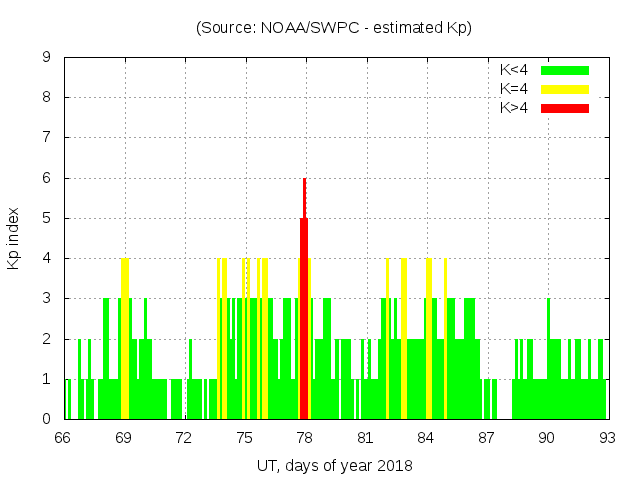Click the 'UT, days of year 2018' axis label
The height and width of the screenshot is (480, 640).
pyautogui.click(x=334, y=465)
